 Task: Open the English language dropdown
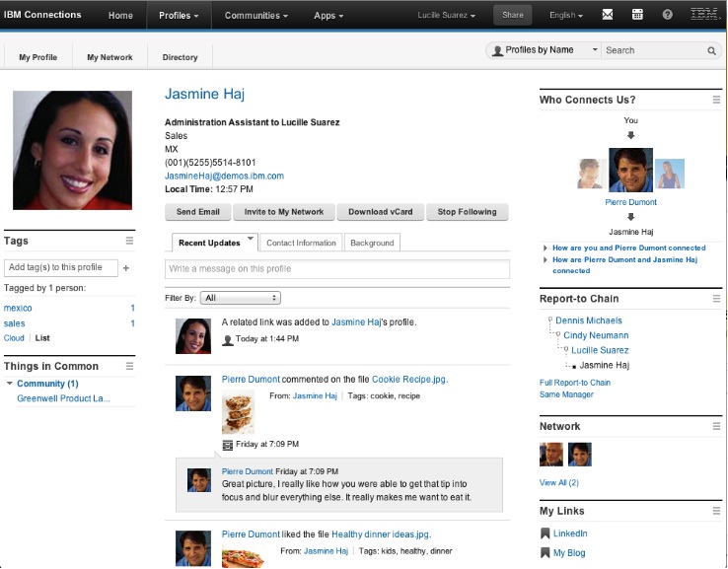566,15
